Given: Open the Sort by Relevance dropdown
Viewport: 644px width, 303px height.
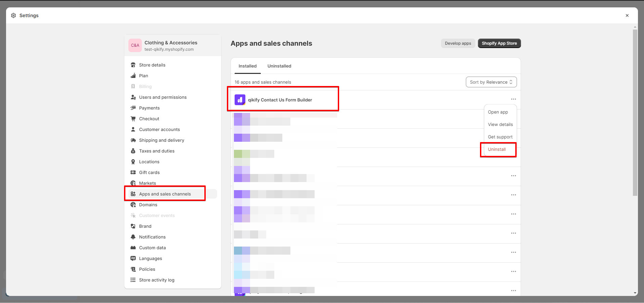Looking at the screenshot, I should point(491,82).
